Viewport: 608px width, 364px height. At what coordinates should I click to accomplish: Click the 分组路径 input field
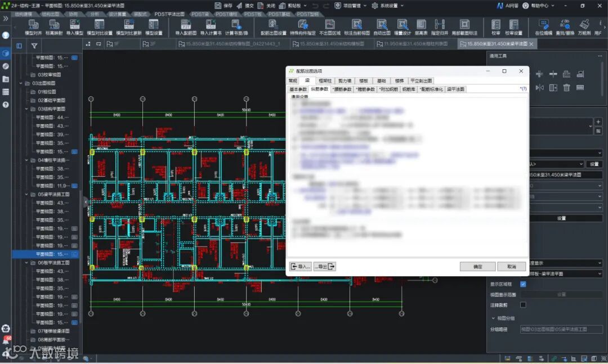(560, 330)
